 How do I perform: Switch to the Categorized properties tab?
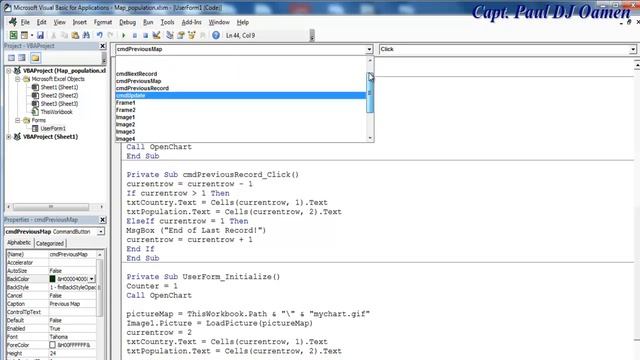50,244
